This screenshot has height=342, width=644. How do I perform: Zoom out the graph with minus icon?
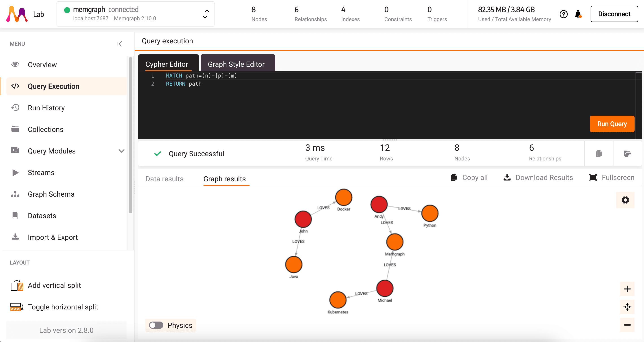coord(627,325)
